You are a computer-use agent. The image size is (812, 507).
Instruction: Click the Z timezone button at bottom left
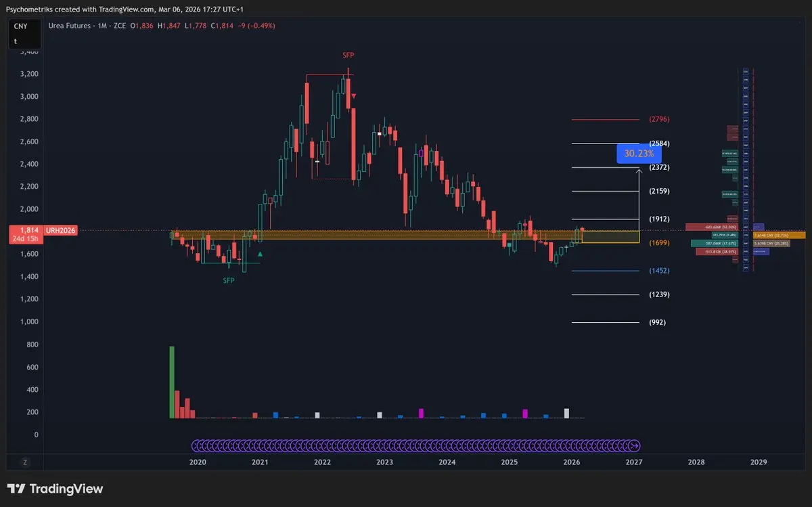pos(25,462)
